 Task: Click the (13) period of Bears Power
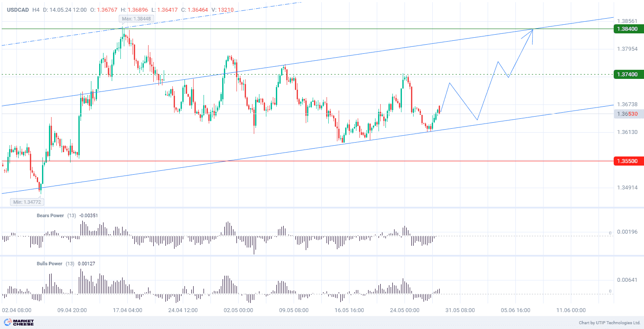[71, 215]
